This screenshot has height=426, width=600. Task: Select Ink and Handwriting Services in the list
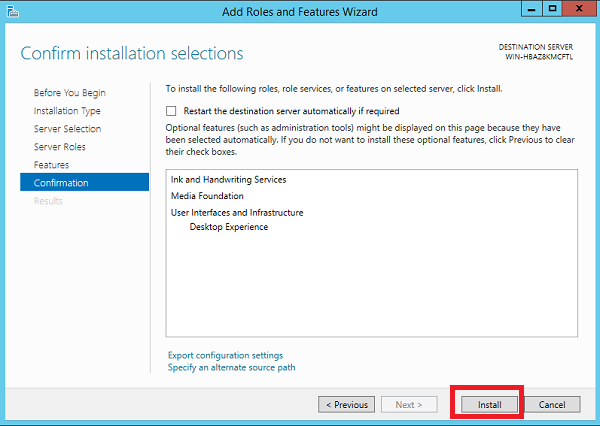[228, 180]
